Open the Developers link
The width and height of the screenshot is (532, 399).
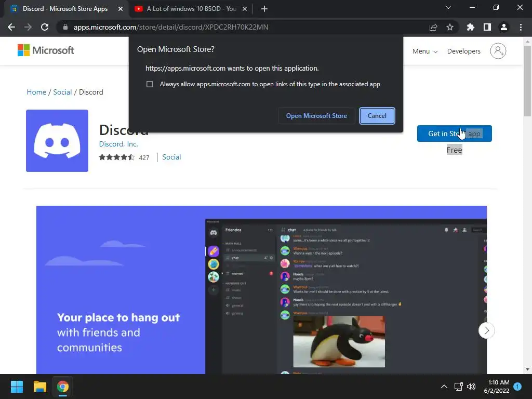click(463, 51)
